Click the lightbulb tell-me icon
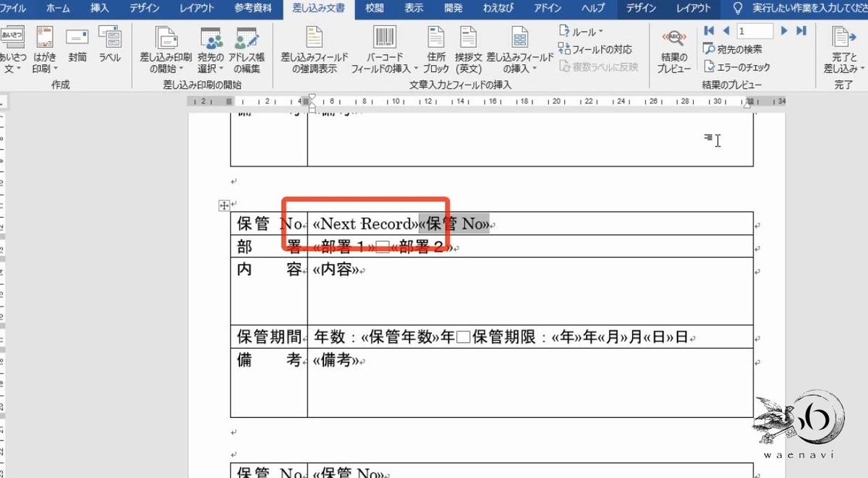 pyautogui.click(x=738, y=9)
